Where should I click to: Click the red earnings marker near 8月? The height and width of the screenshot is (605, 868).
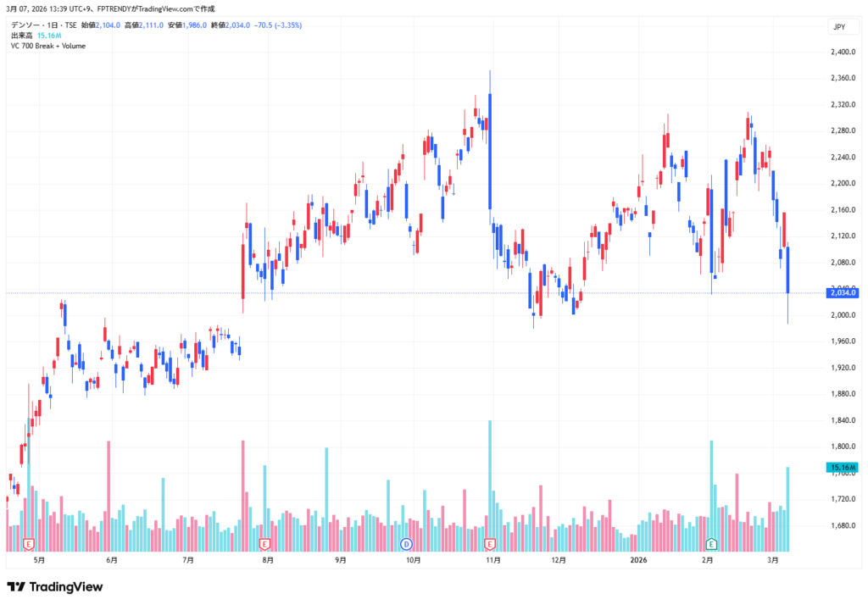point(264,542)
